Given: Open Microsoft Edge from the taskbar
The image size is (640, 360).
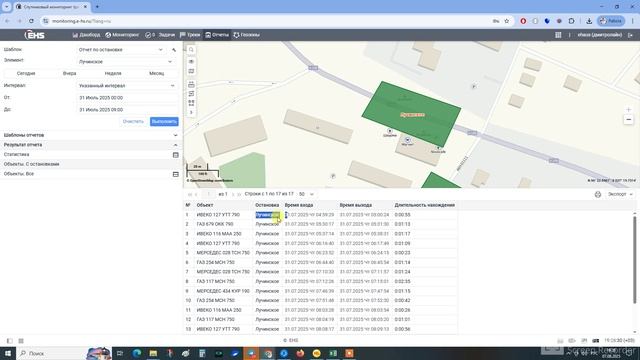Looking at the screenshot, I should click(x=136, y=353).
